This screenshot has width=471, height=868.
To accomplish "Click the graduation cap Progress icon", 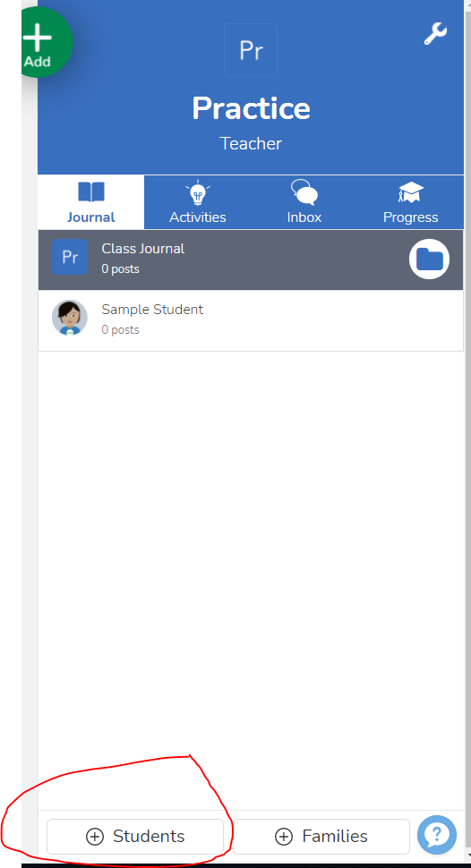I will [x=411, y=192].
